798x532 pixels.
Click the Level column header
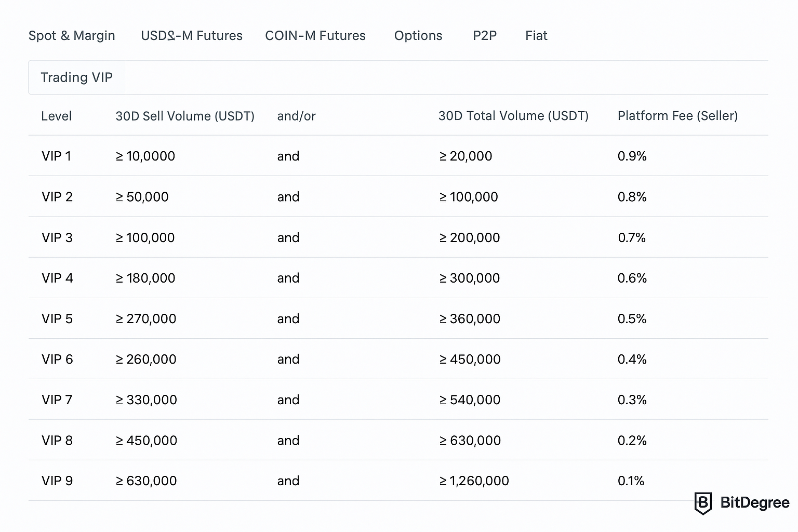click(57, 116)
